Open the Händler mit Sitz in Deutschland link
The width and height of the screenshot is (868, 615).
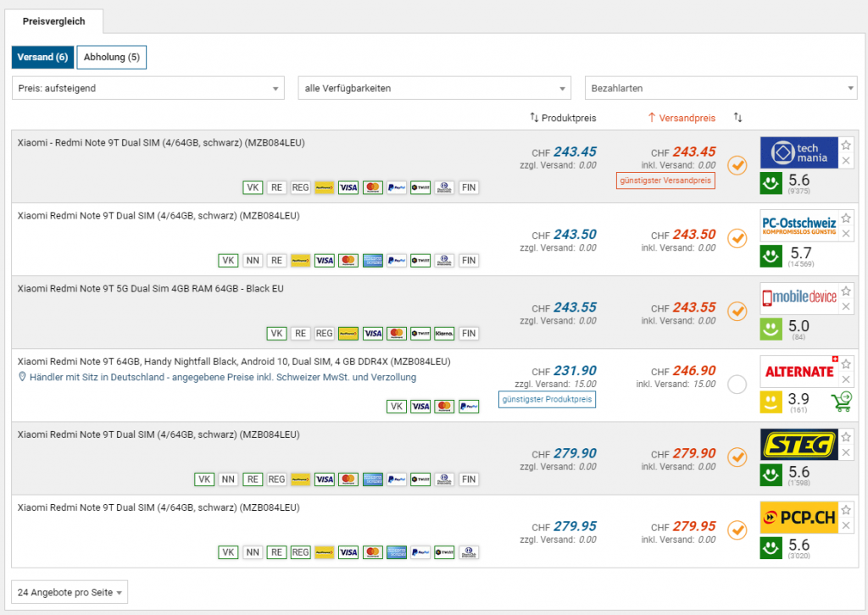[222, 377]
